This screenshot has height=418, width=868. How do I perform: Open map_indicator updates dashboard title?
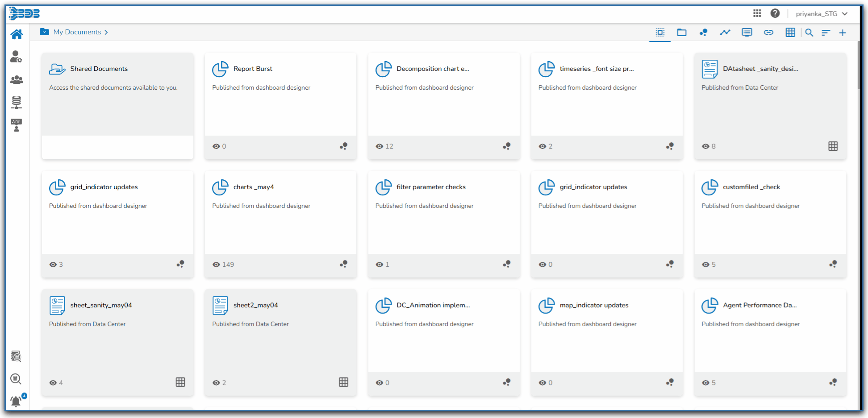[x=594, y=305]
